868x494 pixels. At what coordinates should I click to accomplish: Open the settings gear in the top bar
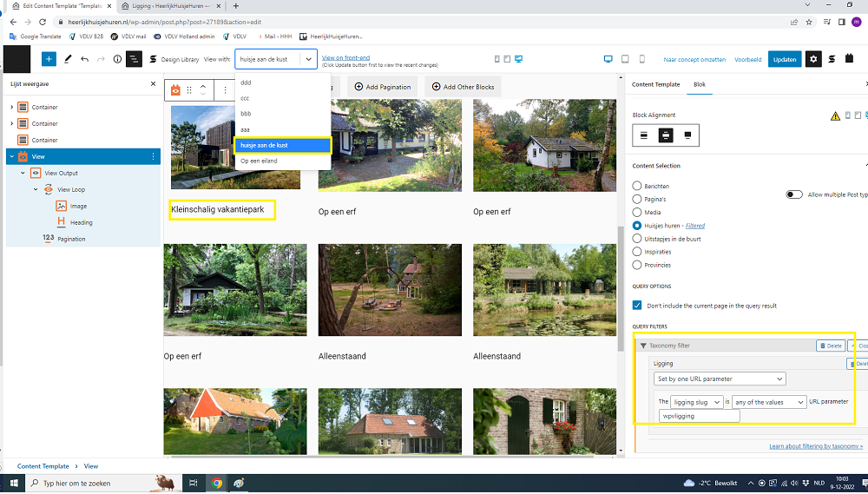click(813, 59)
